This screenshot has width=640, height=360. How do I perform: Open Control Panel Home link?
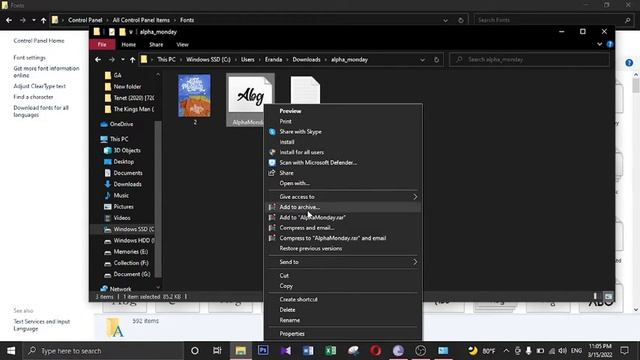[39, 41]
